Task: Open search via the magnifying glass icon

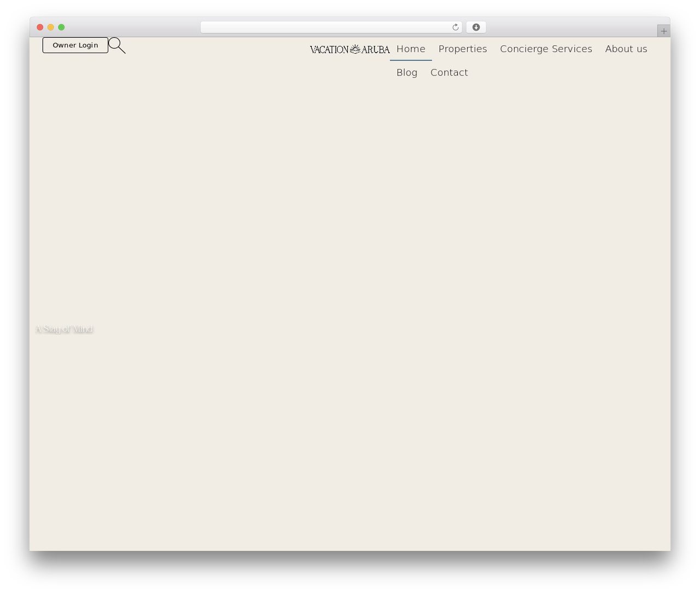Action: (117, 45)
